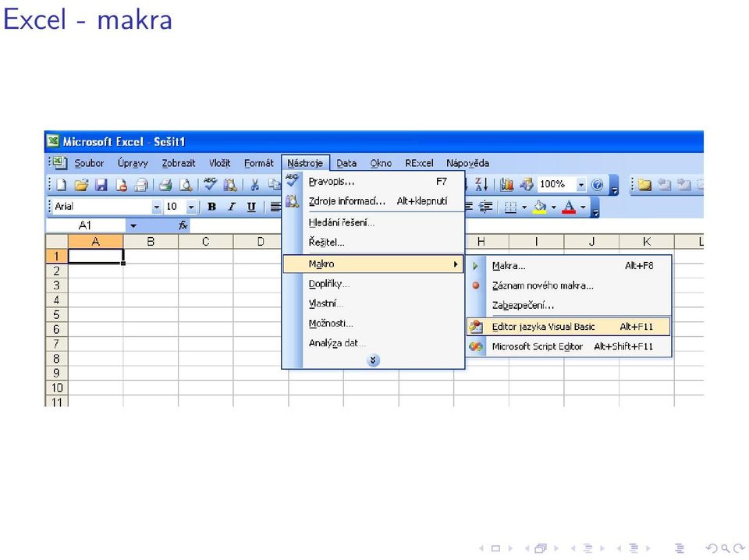Open Print Preview from the toolbar
This screenshot has height=560, width=749.
(x=186, y=185)
